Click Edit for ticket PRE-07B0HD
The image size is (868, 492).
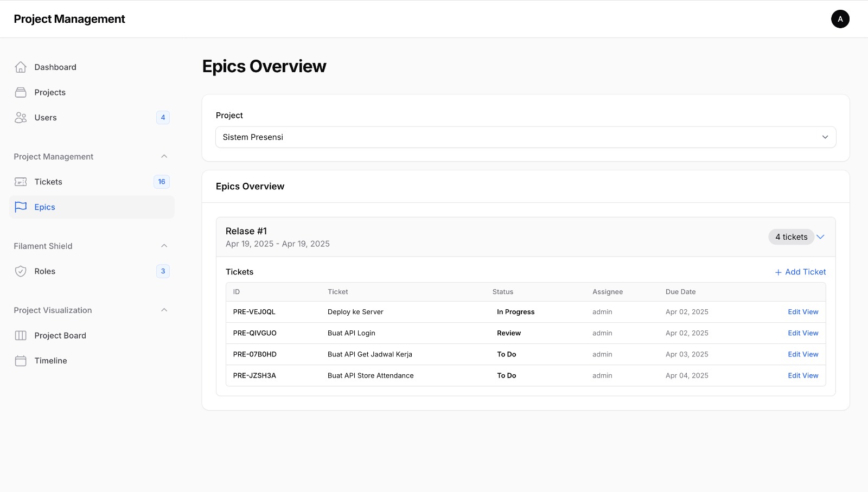(x=794, y=354)
